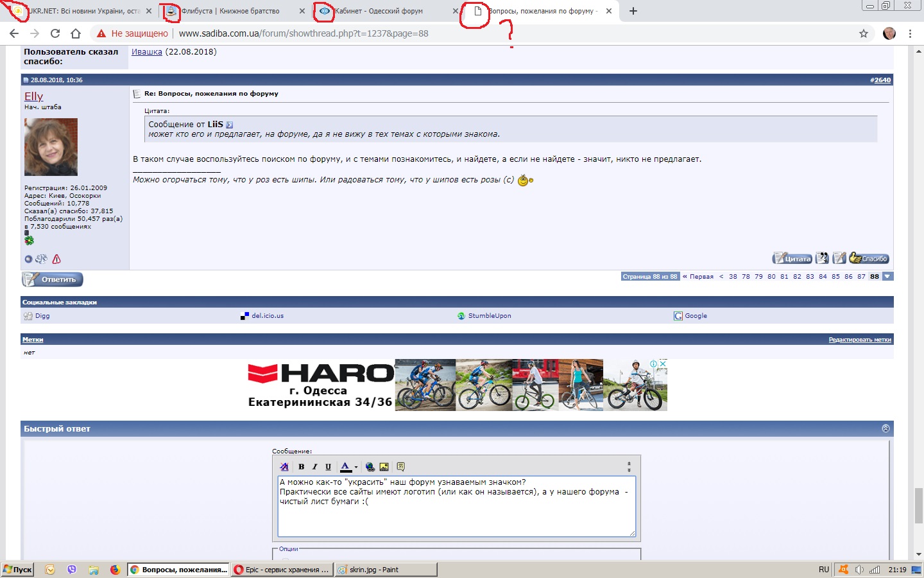Toggle italic formatting in the editor
This screenshot has height=578, width=924.
[x=314, y=467]
